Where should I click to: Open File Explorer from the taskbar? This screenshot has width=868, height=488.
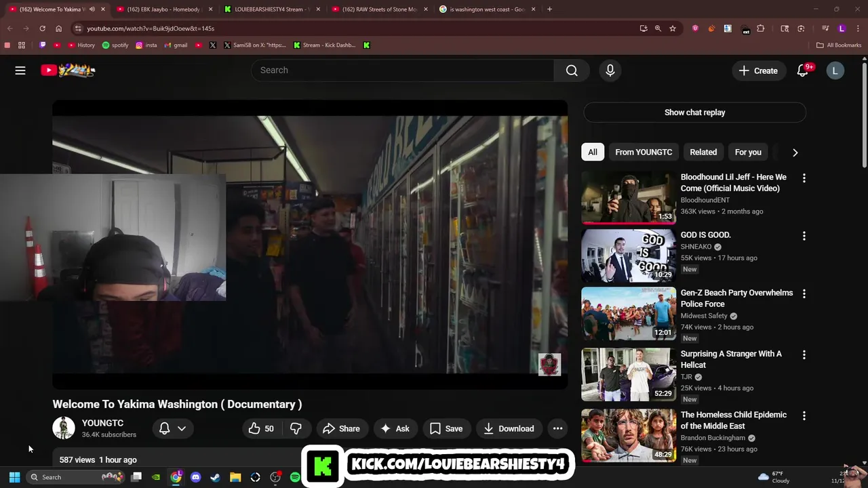click(235, 477)
